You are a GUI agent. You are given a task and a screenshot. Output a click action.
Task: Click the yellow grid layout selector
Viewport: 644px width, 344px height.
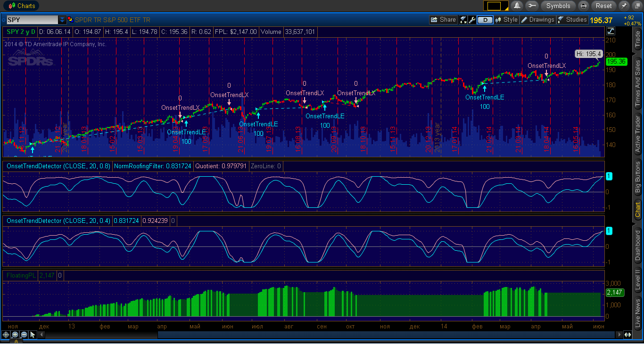[495, 6]
